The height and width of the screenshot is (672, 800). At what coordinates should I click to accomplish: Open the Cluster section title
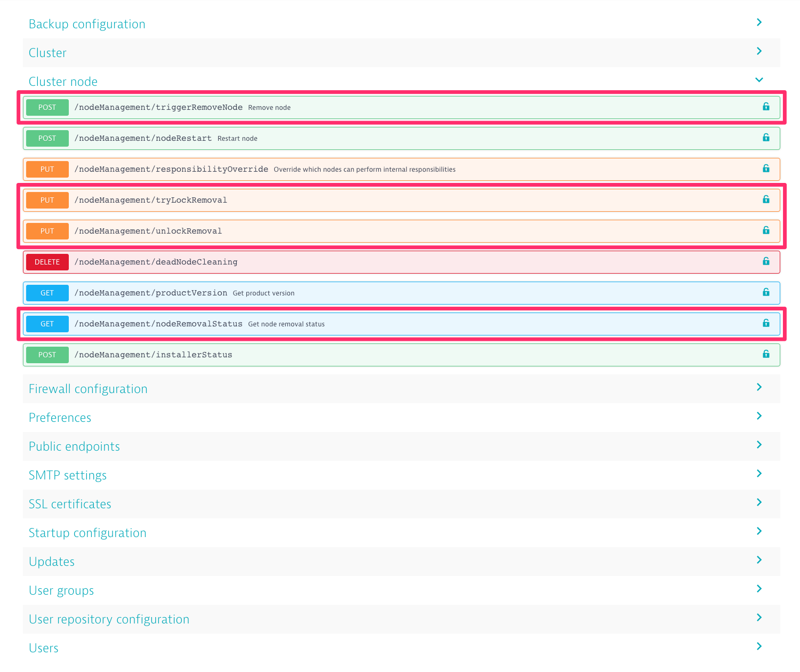47,53
